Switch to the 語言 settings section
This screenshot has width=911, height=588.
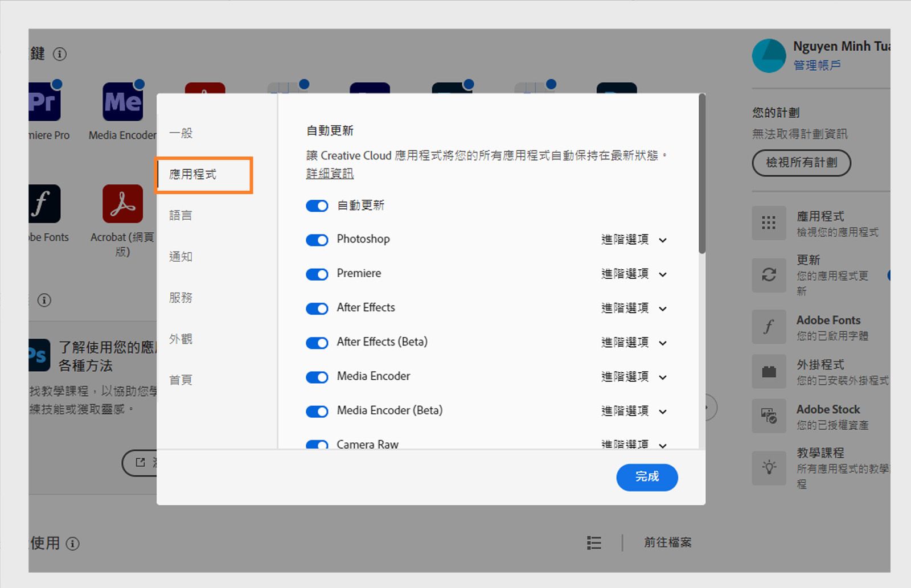point(180,215)
